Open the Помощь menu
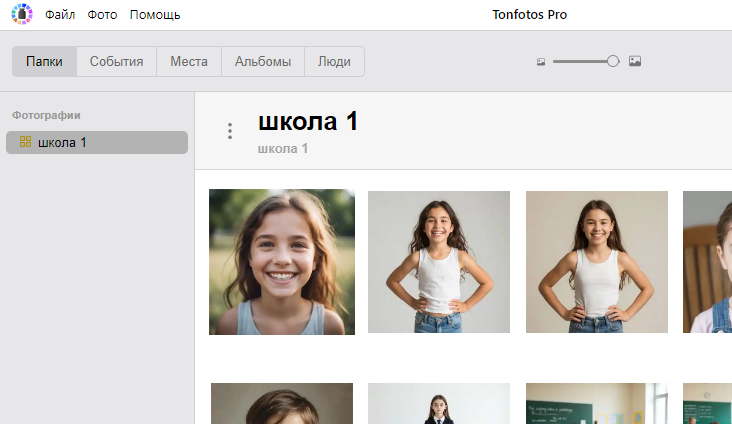 click(155, 15)
